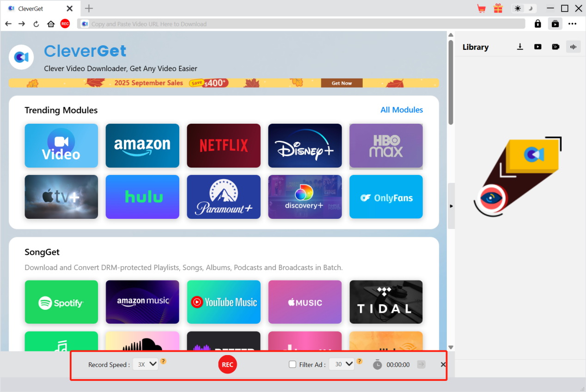The image size is (586, 392).
Task: Close the CleverGet tab
Action: point(69,8)
